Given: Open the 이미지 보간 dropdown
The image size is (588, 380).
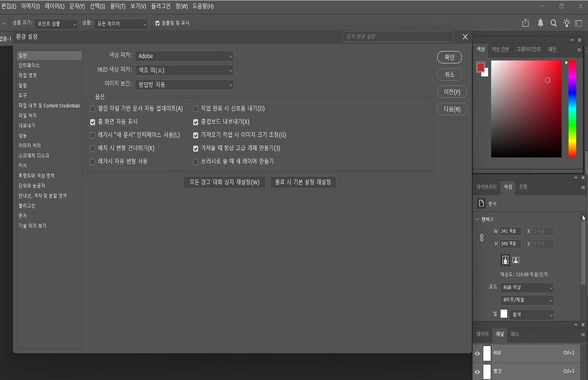Looking at the screenshot, I should [184, 85].
